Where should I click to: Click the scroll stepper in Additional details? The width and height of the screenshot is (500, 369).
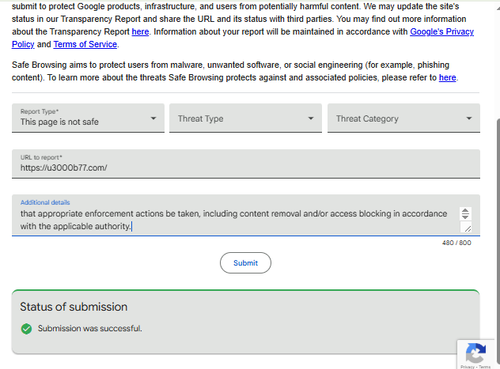[465, 213]
